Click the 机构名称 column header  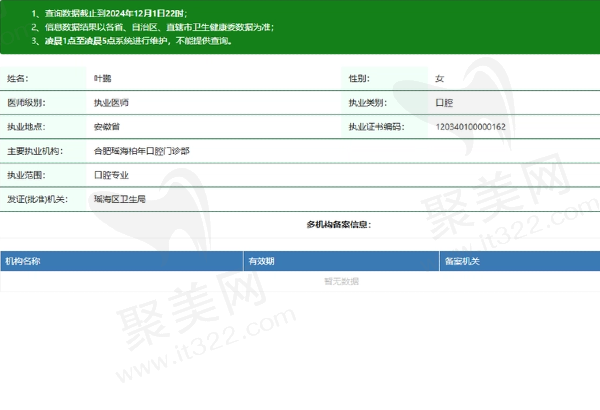[x=24, y=261]
